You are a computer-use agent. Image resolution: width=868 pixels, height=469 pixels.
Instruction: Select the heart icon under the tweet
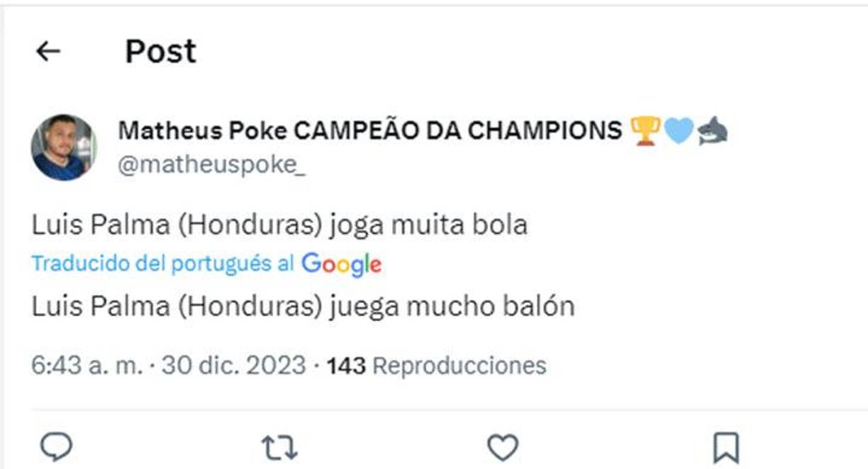503,446
